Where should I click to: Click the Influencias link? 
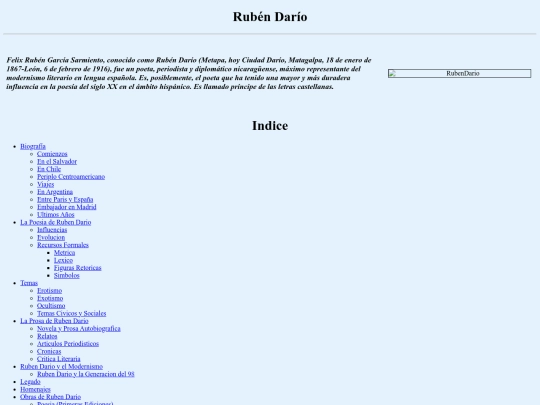tap(52, 230)
